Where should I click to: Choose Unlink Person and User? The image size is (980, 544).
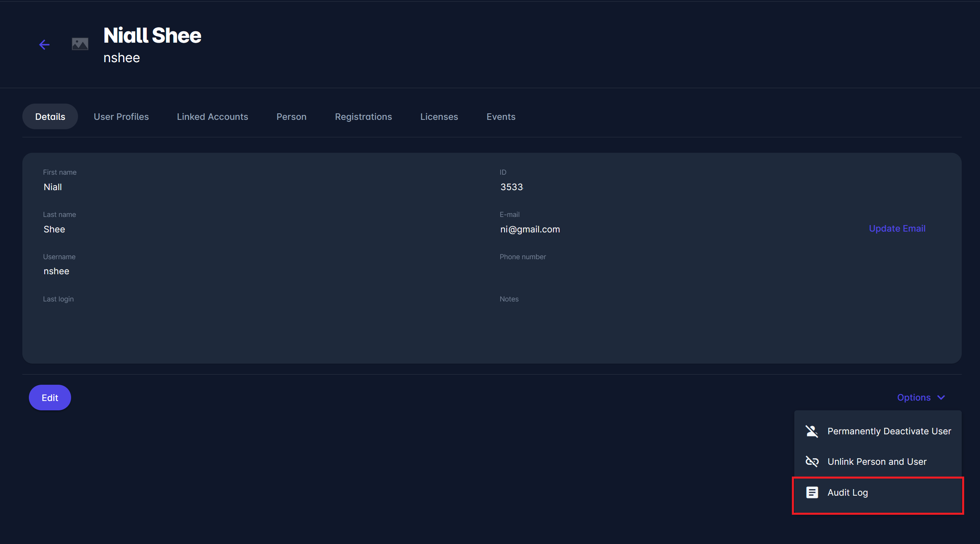[x=877, y=462]
